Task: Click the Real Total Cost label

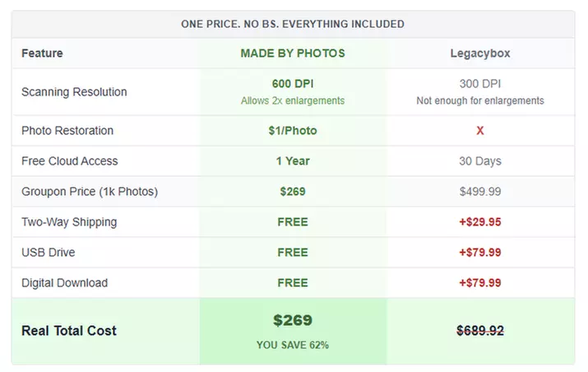Action: coord(69,331)
